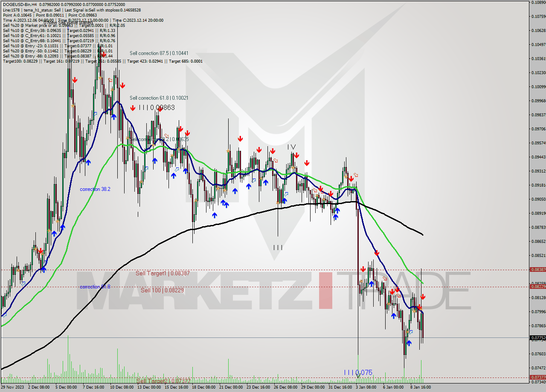This screenshot has width=546, height=392.
Task: Click the '10 Dec 08:00' time axis label
Action: (x=121, y=387)
